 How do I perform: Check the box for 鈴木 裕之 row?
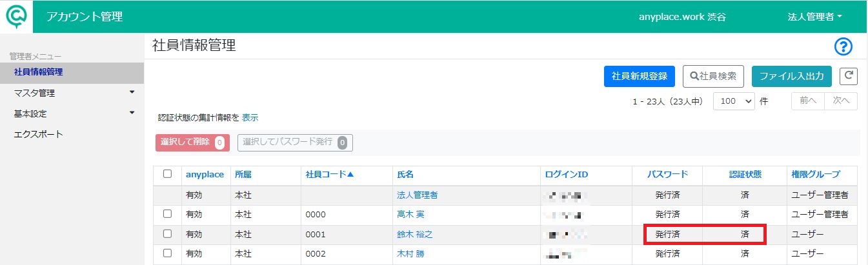click(168, 234)
